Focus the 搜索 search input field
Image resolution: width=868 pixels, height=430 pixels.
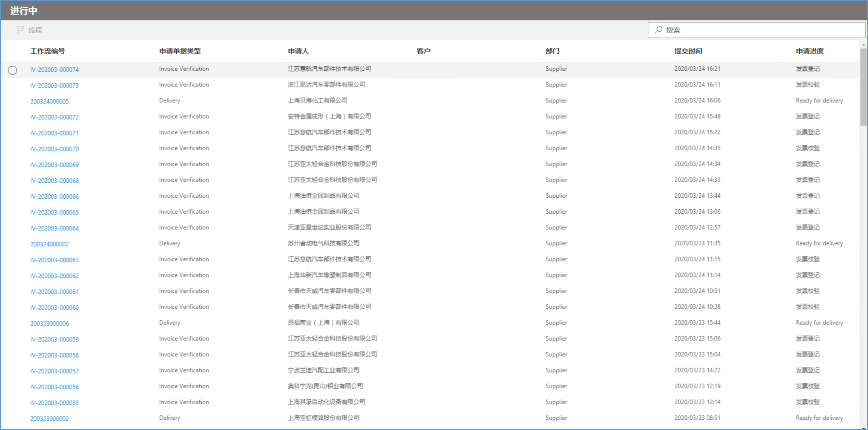click(756, 30)
